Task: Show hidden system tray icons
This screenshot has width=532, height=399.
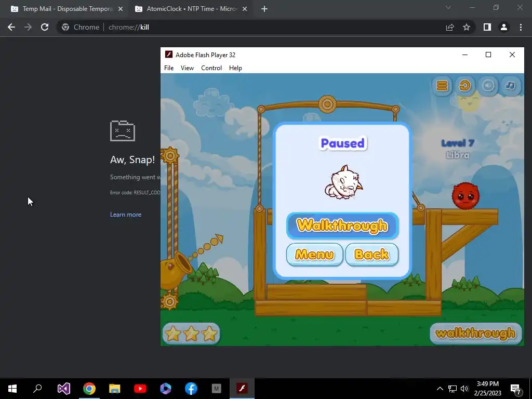Action: tap(440, 389)
